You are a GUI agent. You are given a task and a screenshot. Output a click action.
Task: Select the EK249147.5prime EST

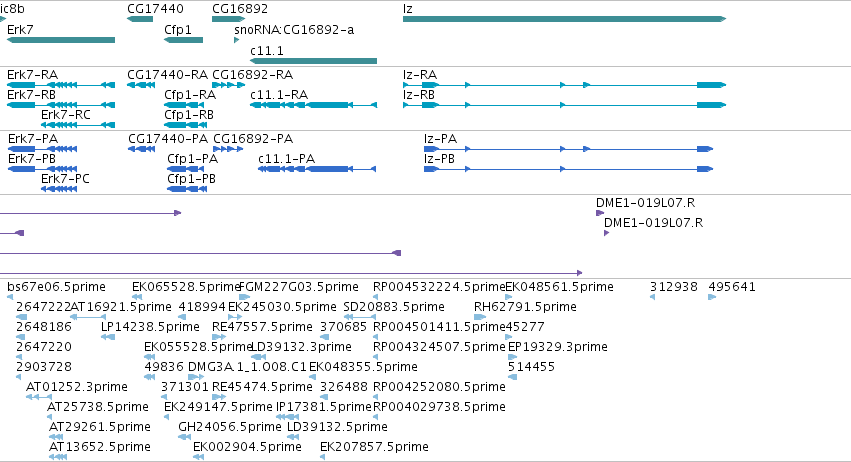tap(167, 418)
